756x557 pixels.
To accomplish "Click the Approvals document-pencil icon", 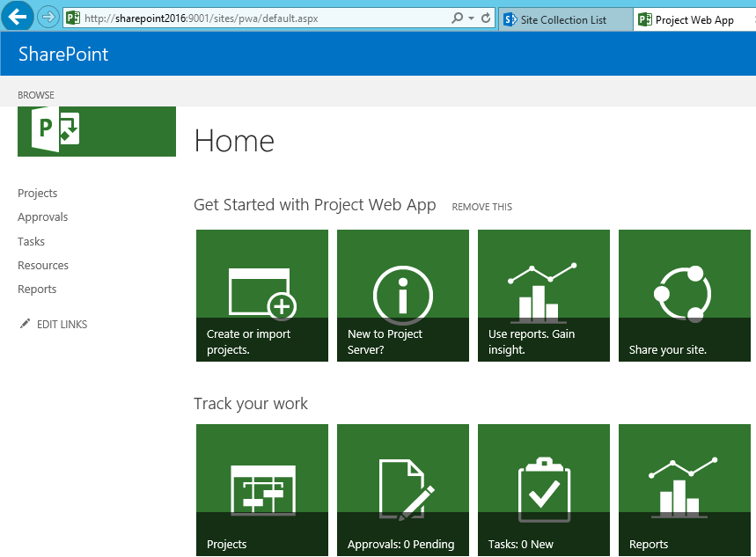I will tap(407, 489).
